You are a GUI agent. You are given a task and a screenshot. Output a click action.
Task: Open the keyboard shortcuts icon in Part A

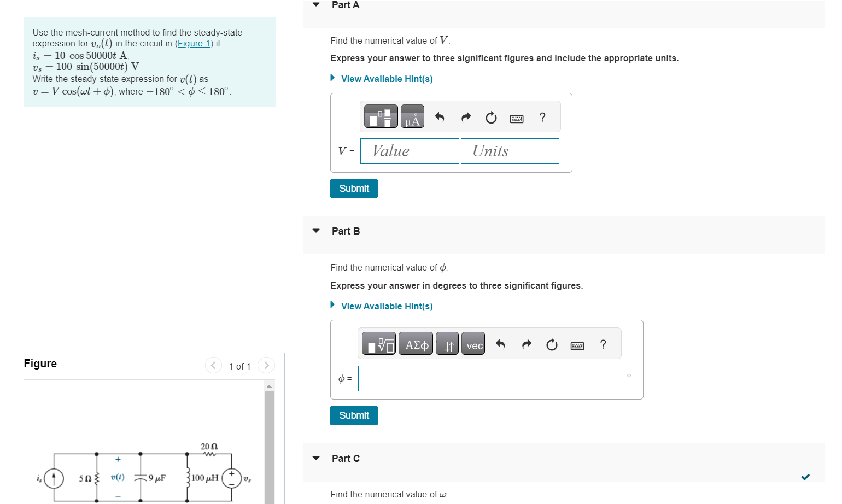tap(516, 118)
